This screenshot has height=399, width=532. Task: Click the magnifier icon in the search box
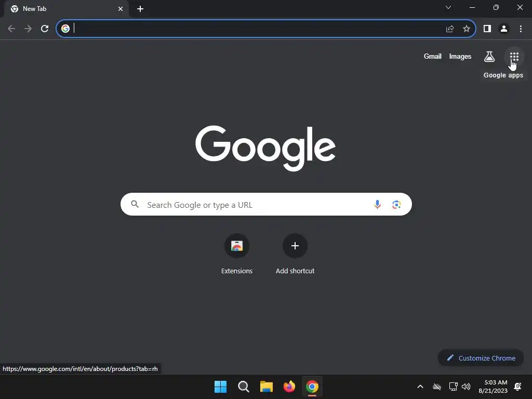[x=135, y=204]
